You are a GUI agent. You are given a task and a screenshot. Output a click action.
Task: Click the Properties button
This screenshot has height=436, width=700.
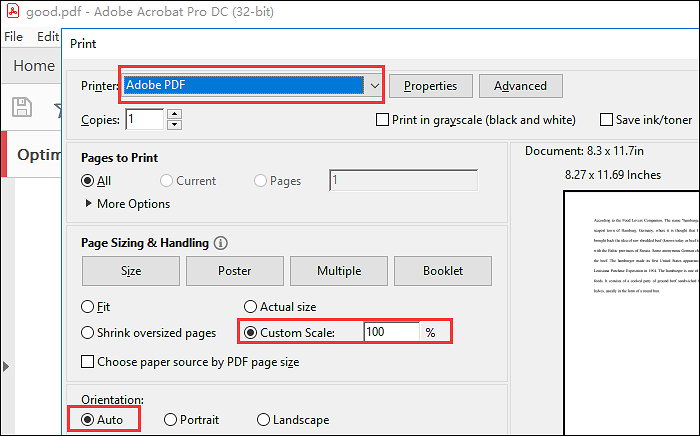430,86
